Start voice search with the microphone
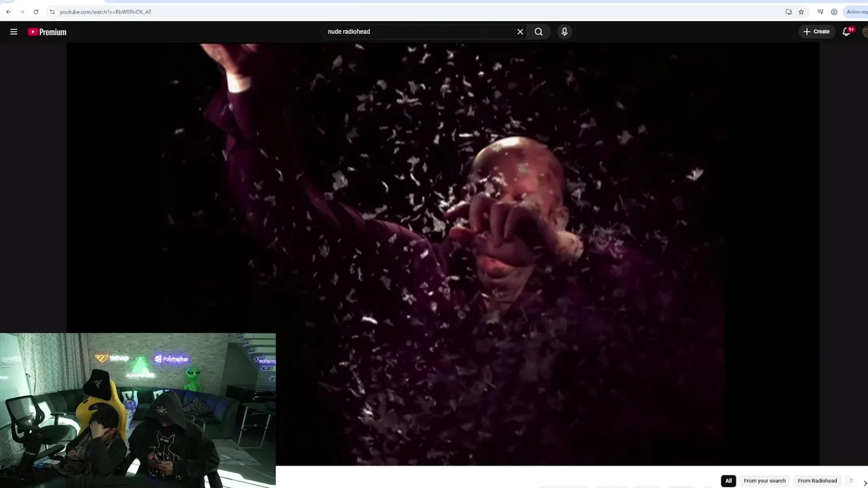 point(564,32)
